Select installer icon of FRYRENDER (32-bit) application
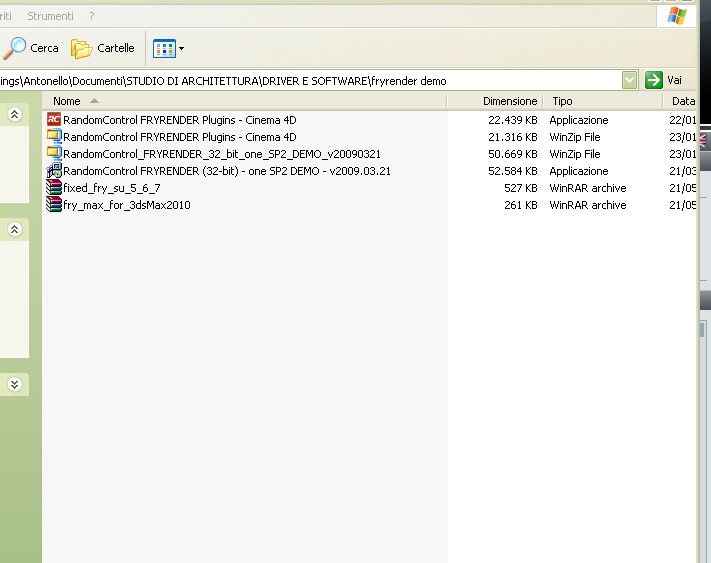Screen dimensions: 711x563 (x=54, y=170)
